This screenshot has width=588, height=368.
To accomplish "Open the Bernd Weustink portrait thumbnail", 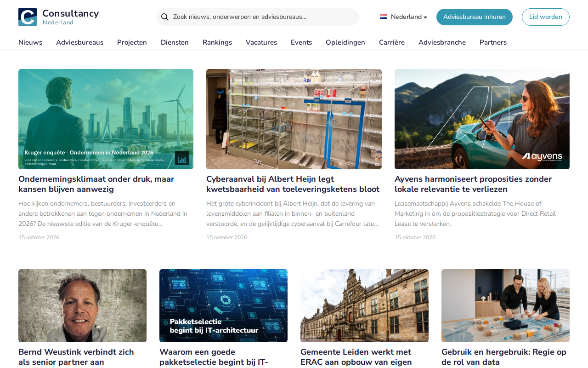I will tap(82, 305).
